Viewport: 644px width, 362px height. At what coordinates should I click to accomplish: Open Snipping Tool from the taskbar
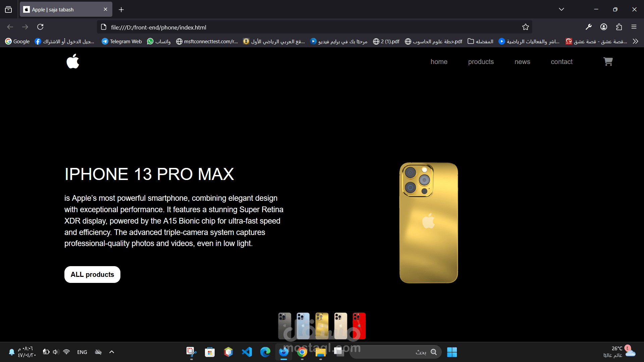(191, 352)
